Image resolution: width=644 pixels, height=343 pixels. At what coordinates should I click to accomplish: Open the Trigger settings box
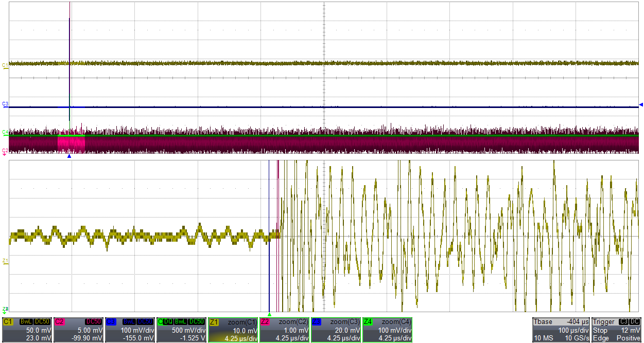pos(617,330)
